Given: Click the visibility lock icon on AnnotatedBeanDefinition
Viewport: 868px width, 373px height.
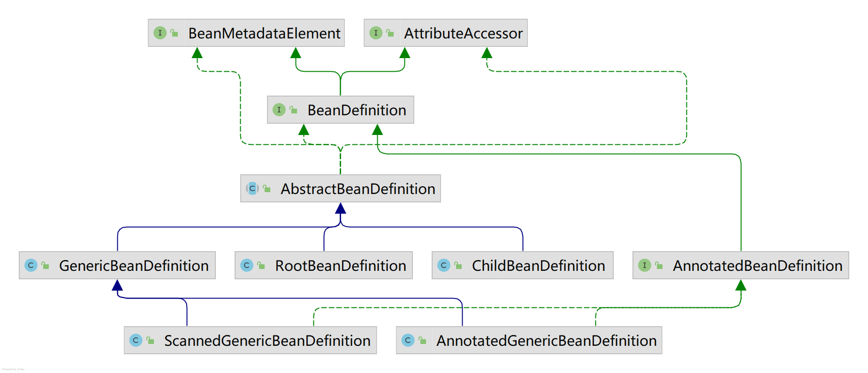Looking at the screenshot, I should [x=659, y=265].
